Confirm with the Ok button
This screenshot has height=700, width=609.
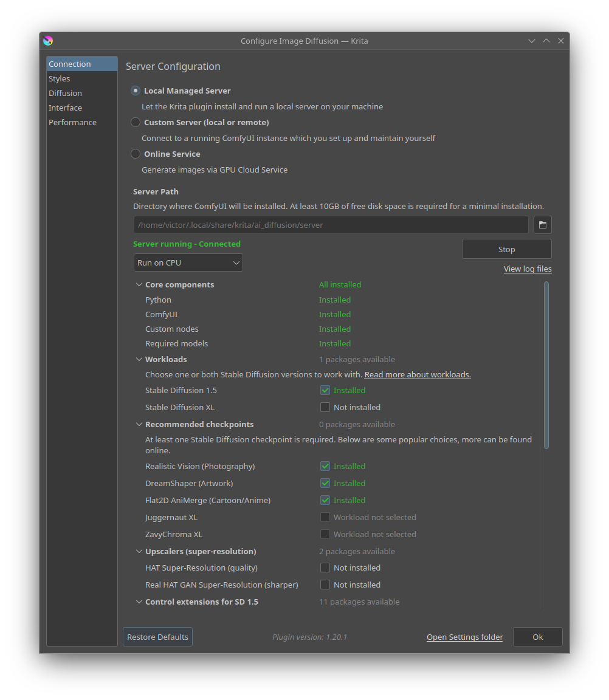coord(537,637)
